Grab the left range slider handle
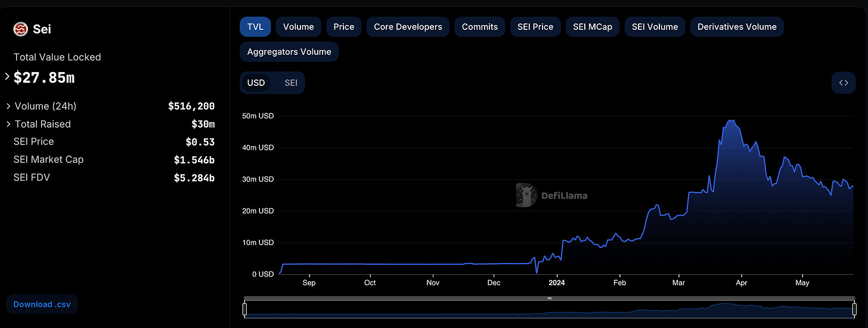The height and width of the screenshot is (328, 868). 244,309
